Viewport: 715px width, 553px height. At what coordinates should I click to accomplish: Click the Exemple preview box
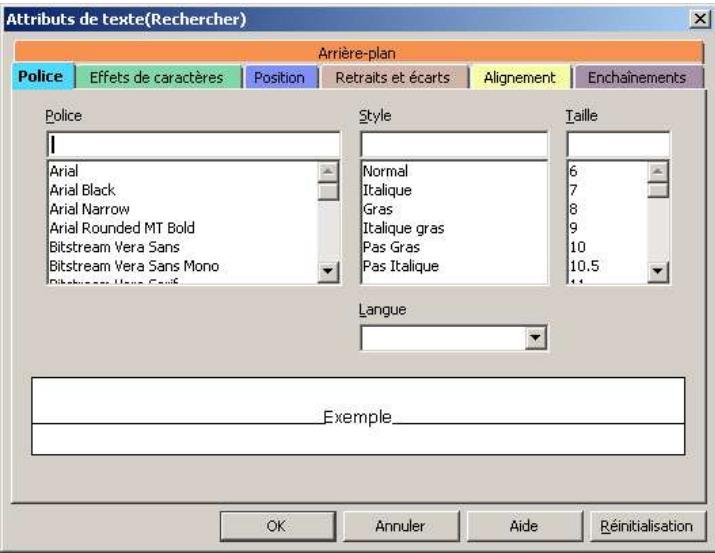pyautogui.click(x=358, y=416)
